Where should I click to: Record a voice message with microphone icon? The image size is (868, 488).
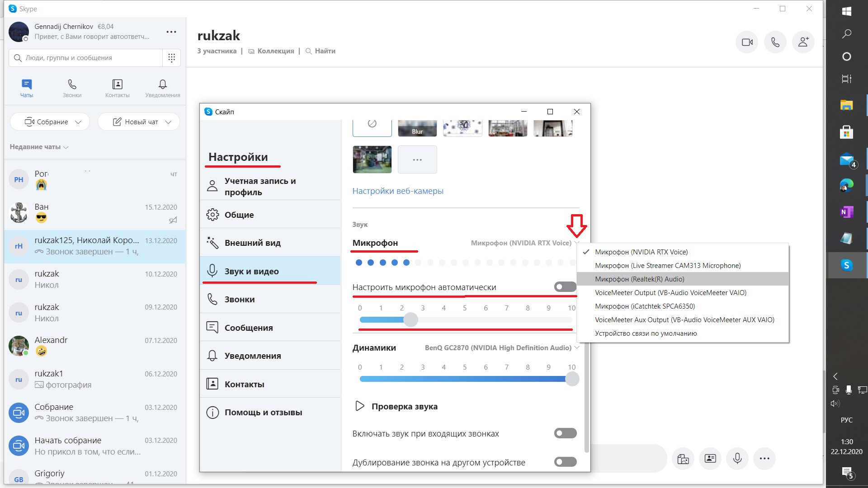737,459
